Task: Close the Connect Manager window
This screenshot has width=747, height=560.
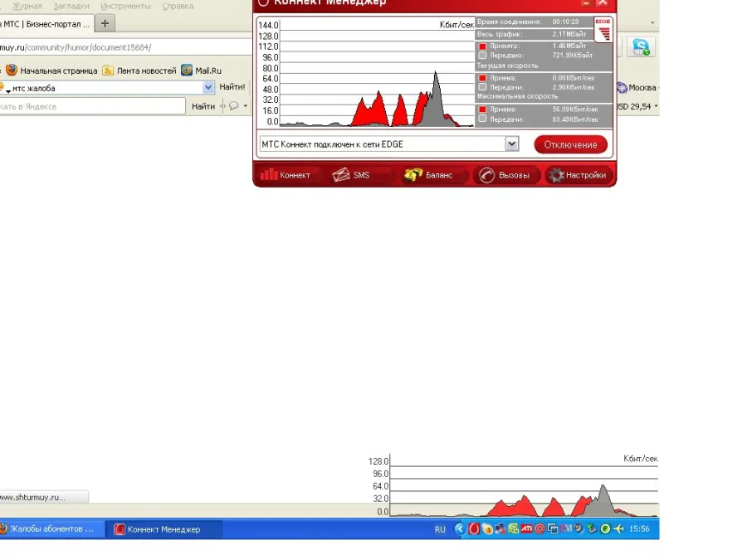Action: (x=603, y=2)
